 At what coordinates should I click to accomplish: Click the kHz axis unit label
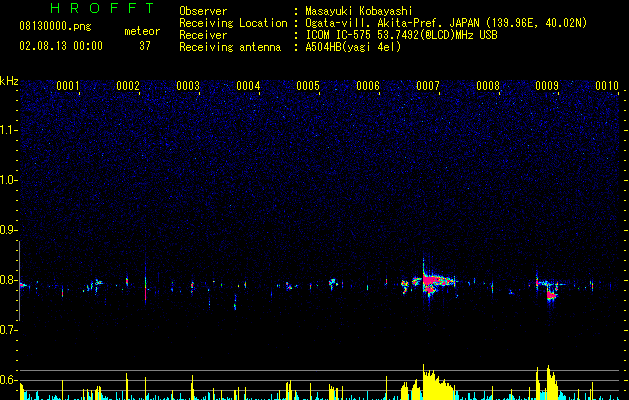(x=9, y=81)
